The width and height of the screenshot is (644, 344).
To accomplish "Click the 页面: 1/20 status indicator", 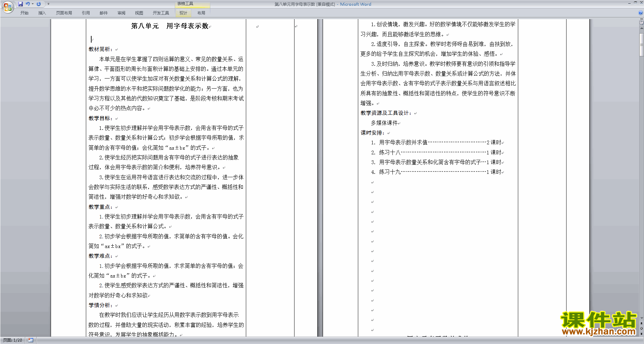I will [x=13, y=340].
